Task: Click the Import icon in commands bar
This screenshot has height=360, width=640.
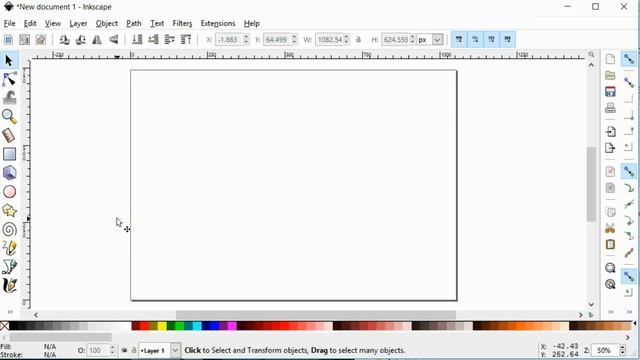Action: pyautogui.click(x=610, y=131)
